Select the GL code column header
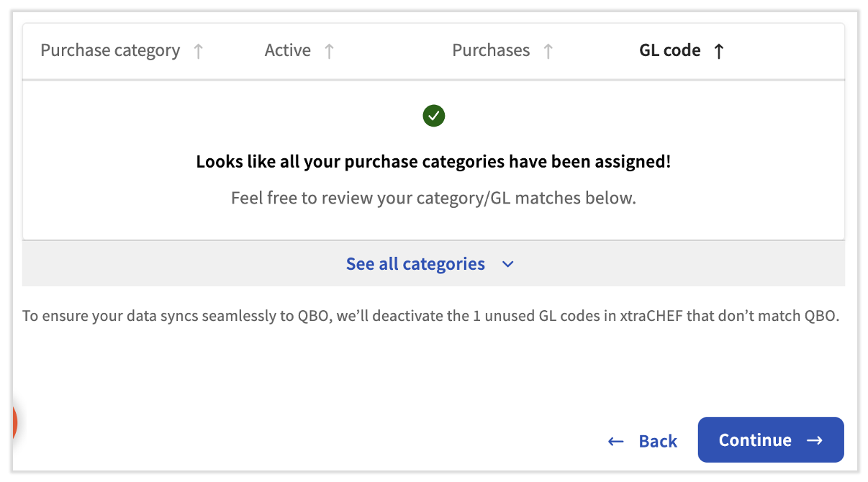The width and height of the screenshot is (868, 482). coord(670,50)
